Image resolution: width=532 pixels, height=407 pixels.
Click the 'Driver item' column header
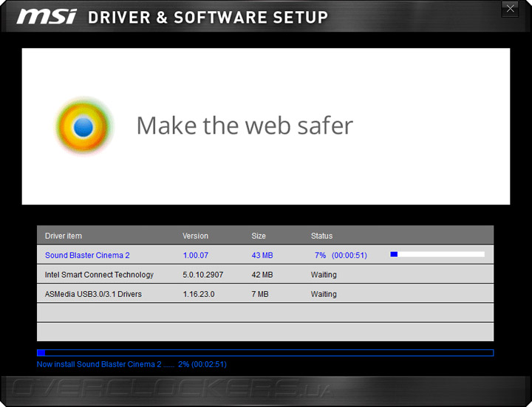(x=64, y=236)
